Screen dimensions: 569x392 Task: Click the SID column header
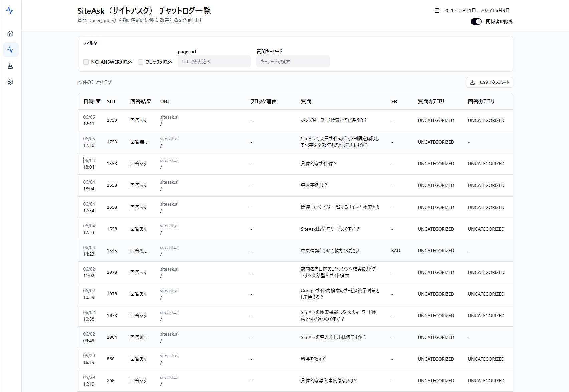[111, 101]
